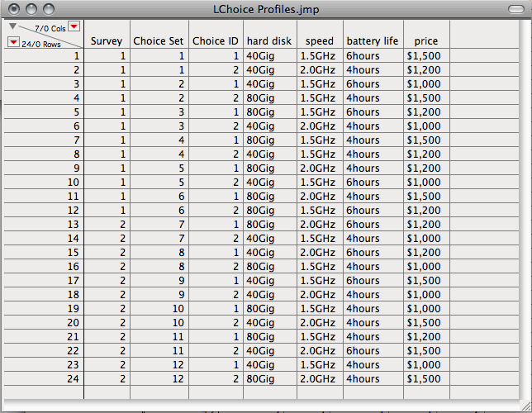Click the 80Gig hard disk cell in row 4
Screen dimensions: 532x413
click(270, 98)
